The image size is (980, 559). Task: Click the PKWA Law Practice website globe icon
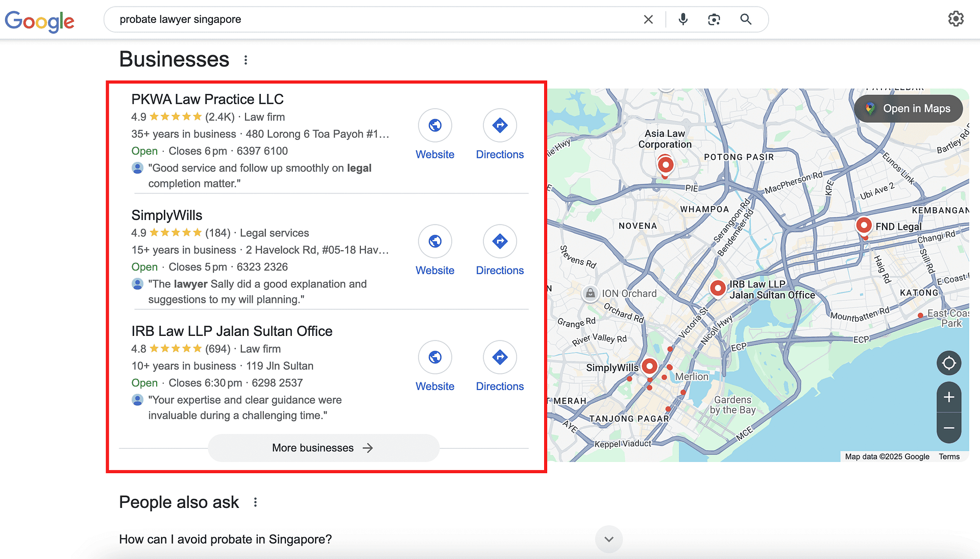(435, 125)
